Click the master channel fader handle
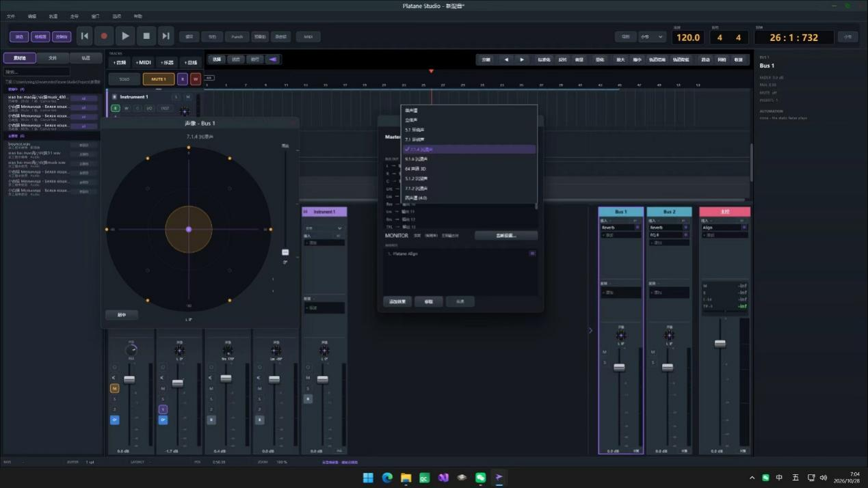This screenshot has width=868, height=488. coord(720,343)
